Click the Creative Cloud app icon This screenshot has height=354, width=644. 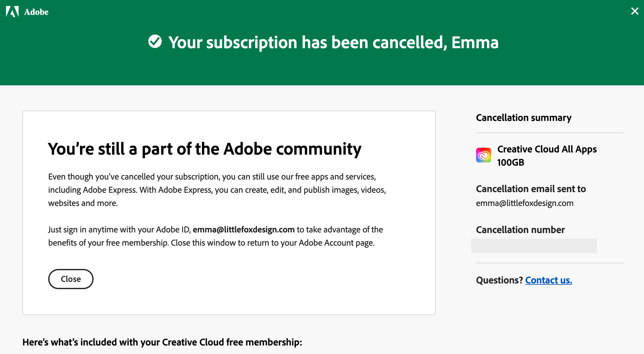[484, 155]
